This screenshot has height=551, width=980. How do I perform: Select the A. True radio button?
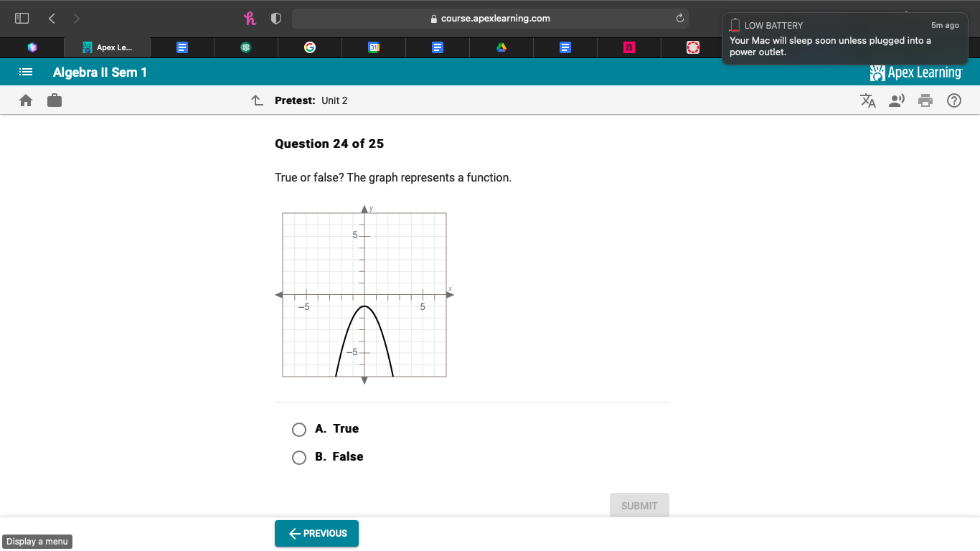(x=299, y=430)
